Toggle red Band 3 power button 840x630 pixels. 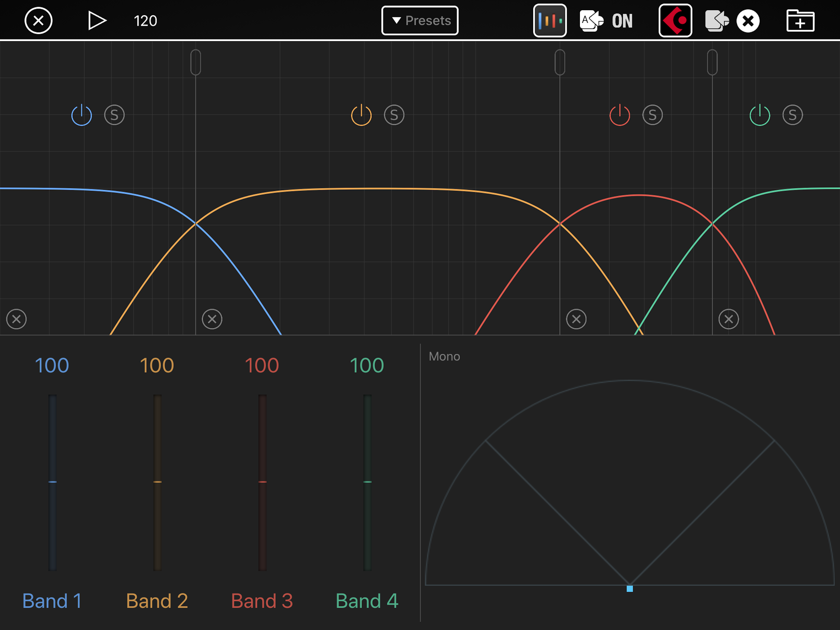pyautogui.click(x=619, y=115)
